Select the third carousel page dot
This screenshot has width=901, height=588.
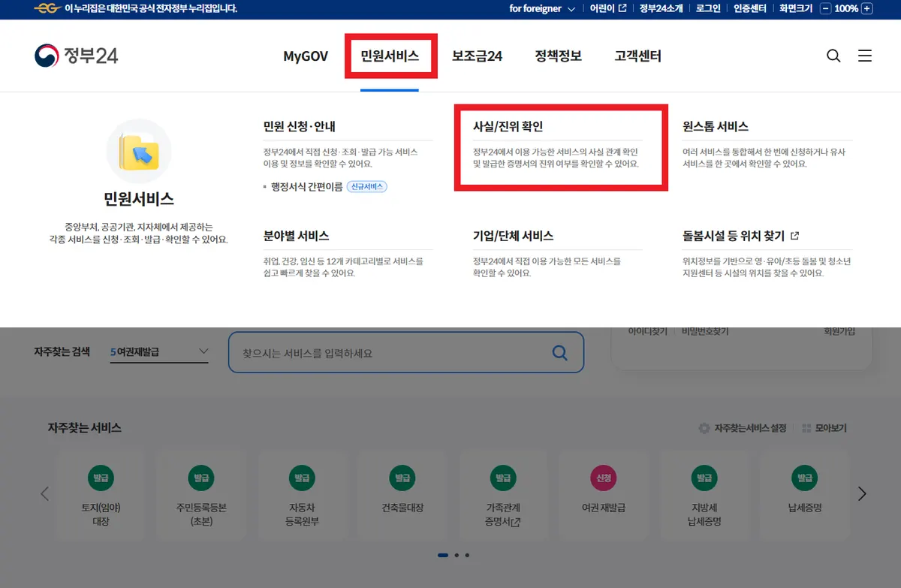(467, 556)
